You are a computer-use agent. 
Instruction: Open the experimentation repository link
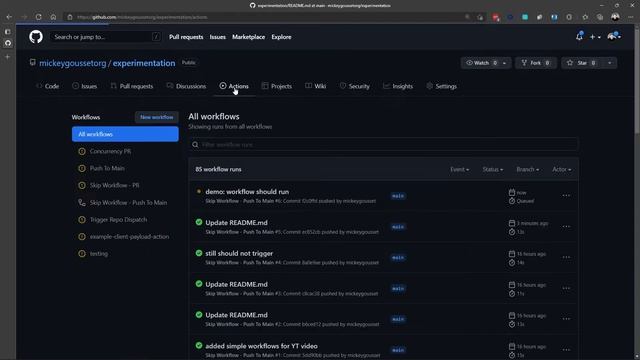click(x=144, y=63)
